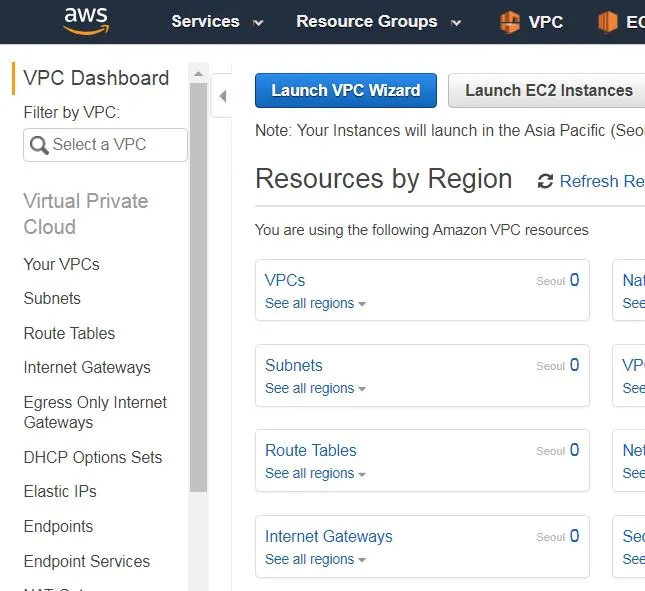This screenshot has width=645, height=591.
Task: Open the Services dropdown menu
Action: (x=217, y=22)
